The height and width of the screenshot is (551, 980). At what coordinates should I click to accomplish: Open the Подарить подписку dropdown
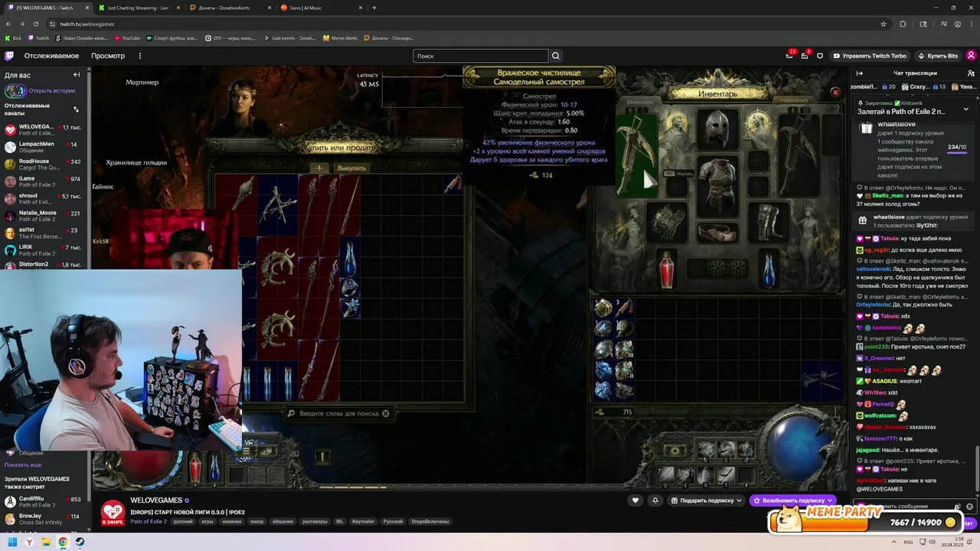click(706, 500)
